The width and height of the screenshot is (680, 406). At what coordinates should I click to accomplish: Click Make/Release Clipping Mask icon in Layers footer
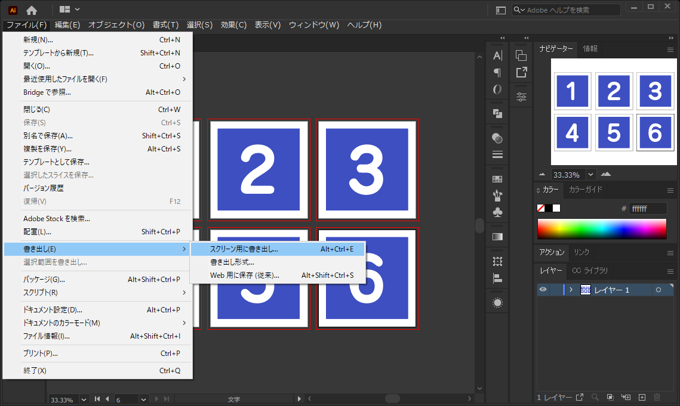pyautogui.click(x=610, y=397)
